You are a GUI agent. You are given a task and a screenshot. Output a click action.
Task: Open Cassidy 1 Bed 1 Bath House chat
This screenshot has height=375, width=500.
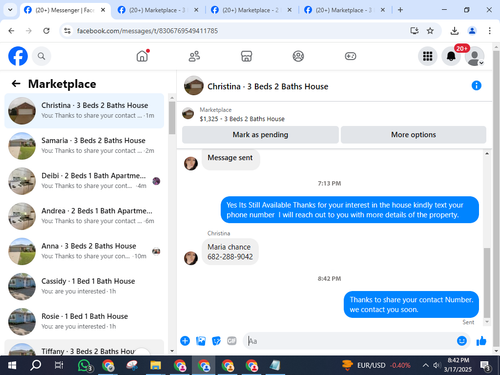coord(84,286)
